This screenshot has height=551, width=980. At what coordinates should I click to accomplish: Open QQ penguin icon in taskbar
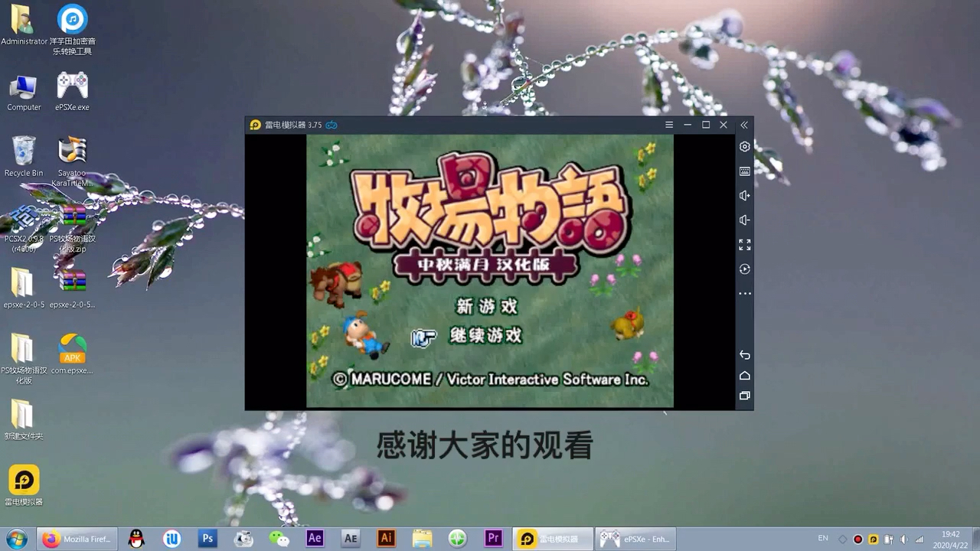pyautogui.click(x=136, y=539)
